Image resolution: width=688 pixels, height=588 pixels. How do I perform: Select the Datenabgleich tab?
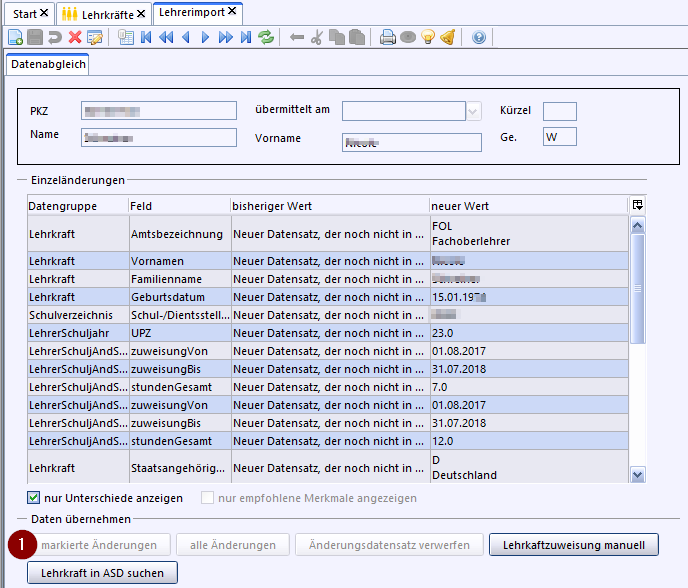48,65
